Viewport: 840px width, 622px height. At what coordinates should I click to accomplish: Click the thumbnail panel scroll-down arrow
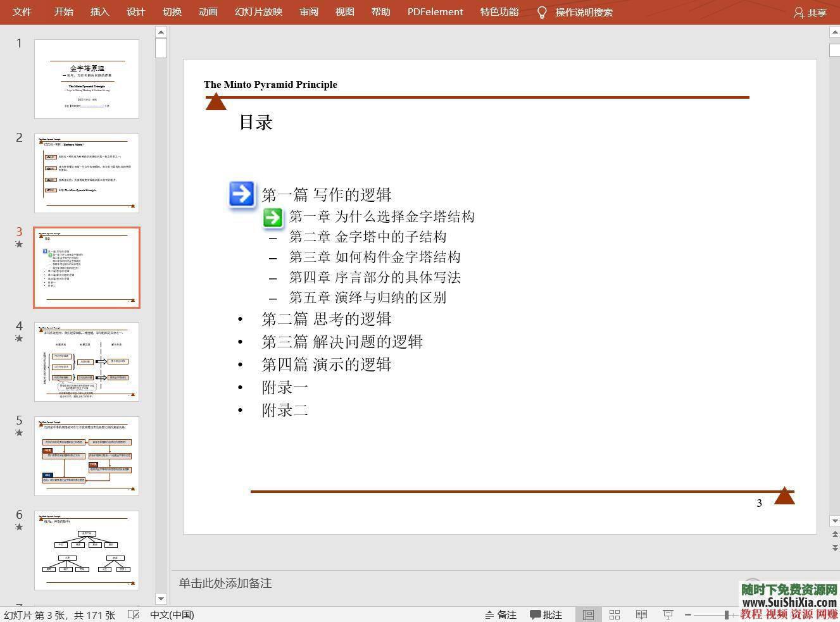[161, 599]
